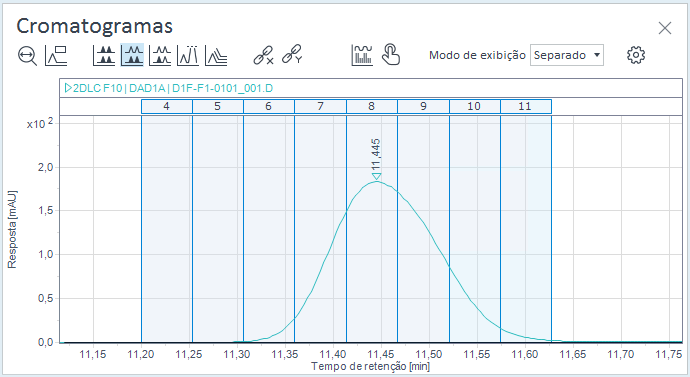Select fraction cut number 11
690x377 pixels.
coord(525,106)
